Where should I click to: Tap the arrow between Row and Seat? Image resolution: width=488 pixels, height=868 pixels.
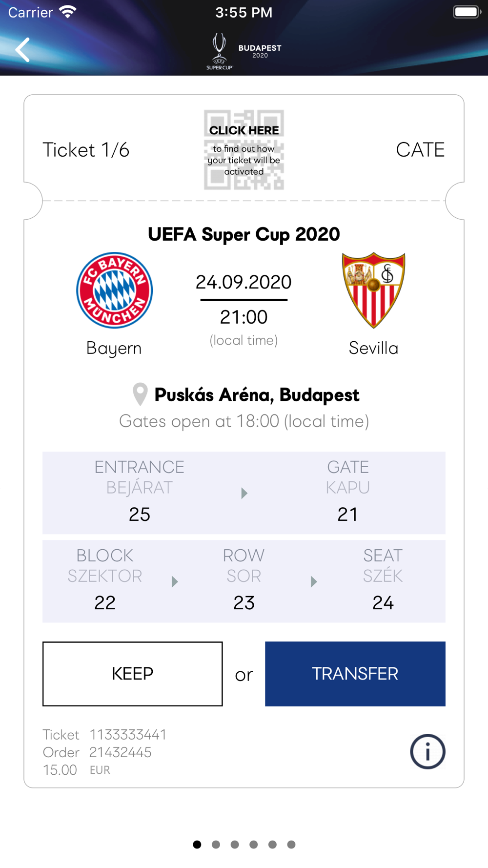click(x=314, y=581)
